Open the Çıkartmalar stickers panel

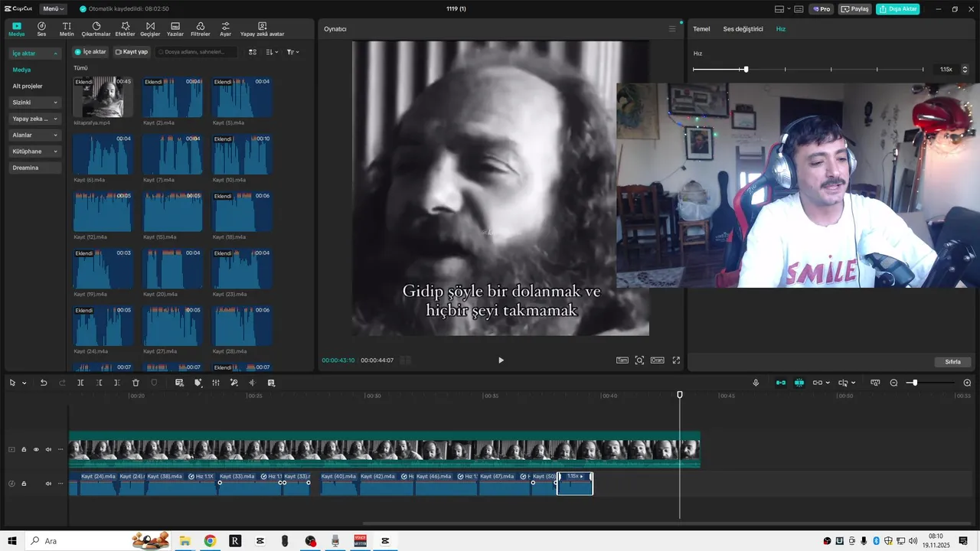tap(96, 29)
